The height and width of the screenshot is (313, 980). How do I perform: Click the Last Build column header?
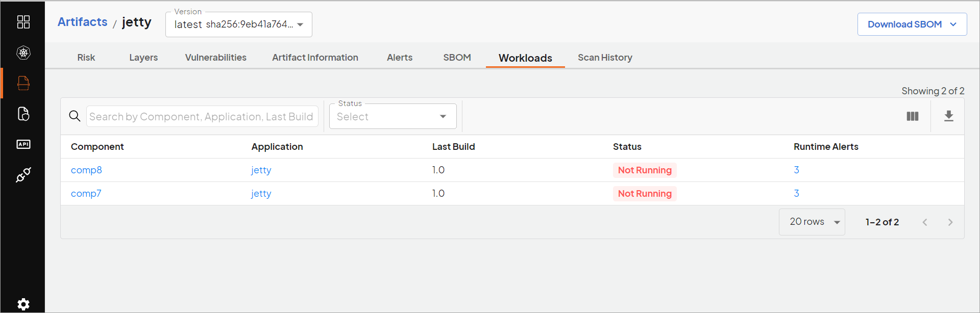(454, 147)
